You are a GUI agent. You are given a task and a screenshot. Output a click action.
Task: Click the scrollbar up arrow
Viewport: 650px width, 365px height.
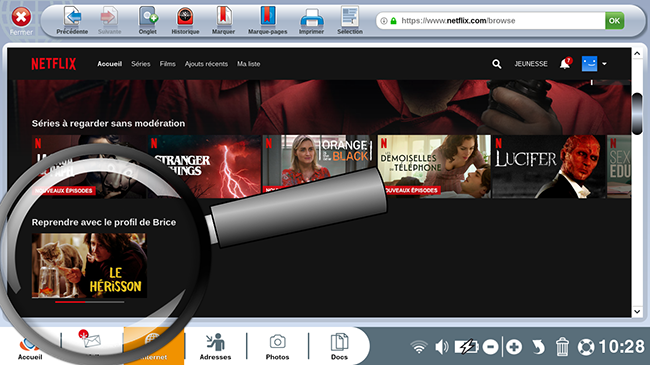click(x=637, y=53)
